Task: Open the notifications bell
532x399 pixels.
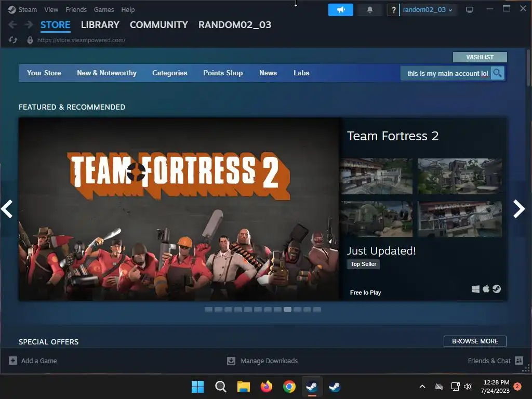Action: pyautogui.click(x=370, y=10)
